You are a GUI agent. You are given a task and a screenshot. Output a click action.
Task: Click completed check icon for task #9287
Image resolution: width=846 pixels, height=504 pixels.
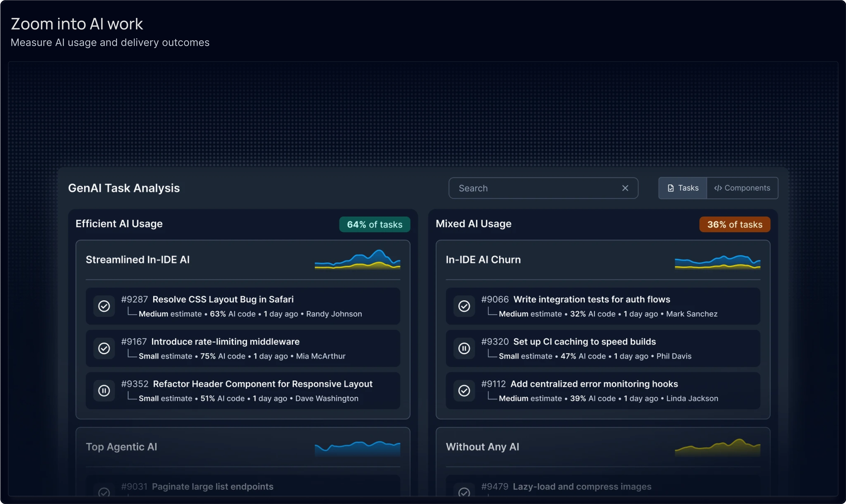104,306
